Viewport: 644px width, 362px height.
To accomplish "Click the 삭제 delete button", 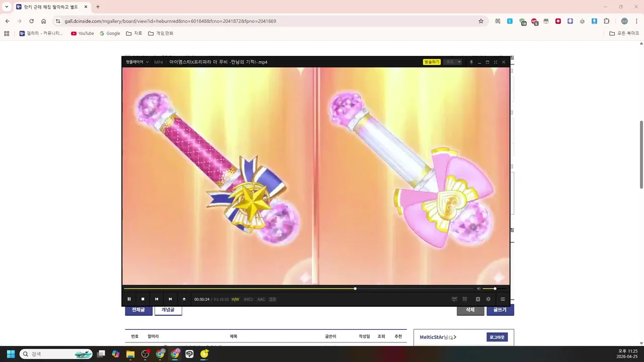I will point(470,310).
